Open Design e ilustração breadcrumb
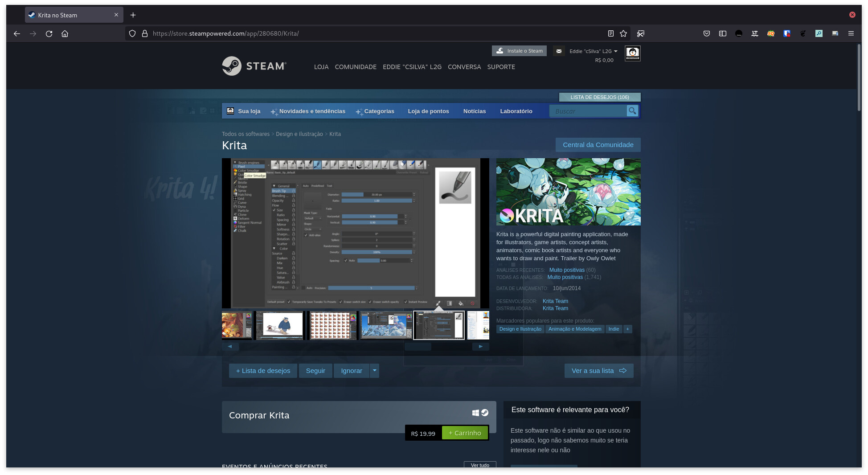The width and height of the screenshot is (868, 475). [299, 134]
